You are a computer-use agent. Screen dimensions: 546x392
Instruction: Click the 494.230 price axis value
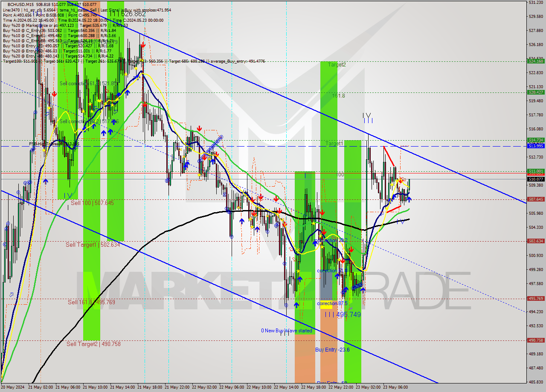pos(535,311)
